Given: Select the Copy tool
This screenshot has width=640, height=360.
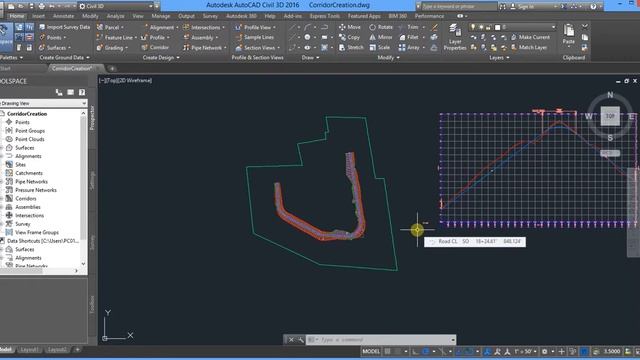Looking at the screenshot, I should [349, 37].
